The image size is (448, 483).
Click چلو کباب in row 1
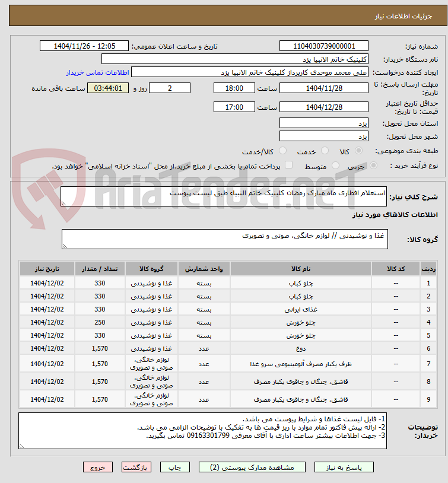click(301, 283)
